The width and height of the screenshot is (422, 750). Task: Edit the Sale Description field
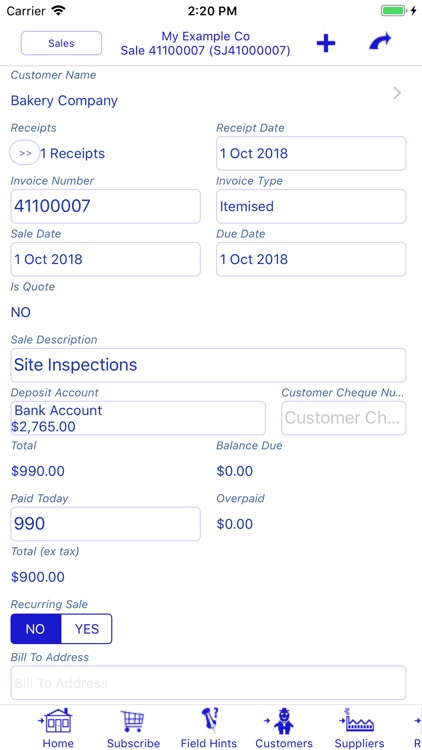pos(208,365)
